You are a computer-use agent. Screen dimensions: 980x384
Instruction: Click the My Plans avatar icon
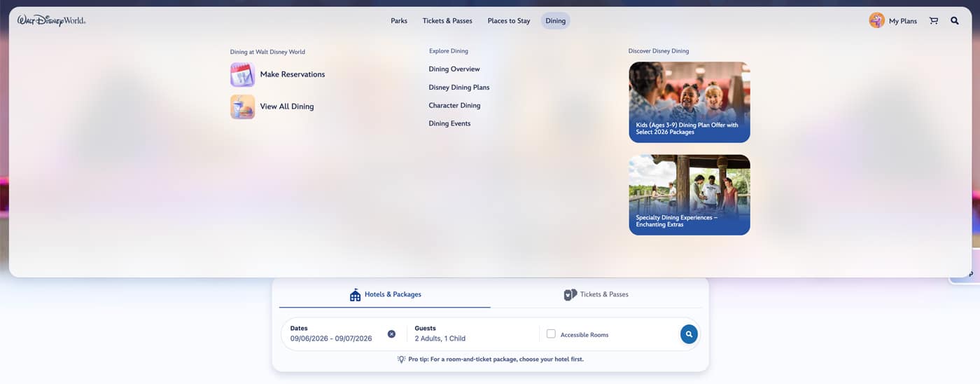point(877,20)
